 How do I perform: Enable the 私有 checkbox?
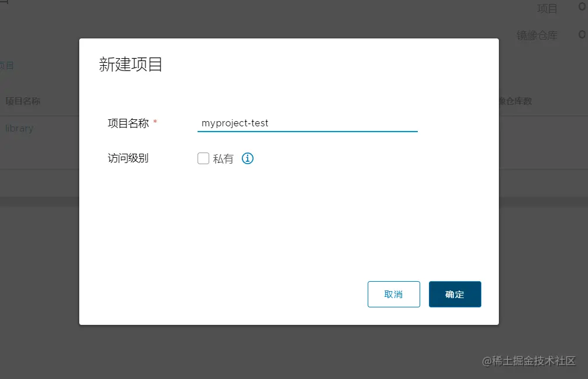203,158
